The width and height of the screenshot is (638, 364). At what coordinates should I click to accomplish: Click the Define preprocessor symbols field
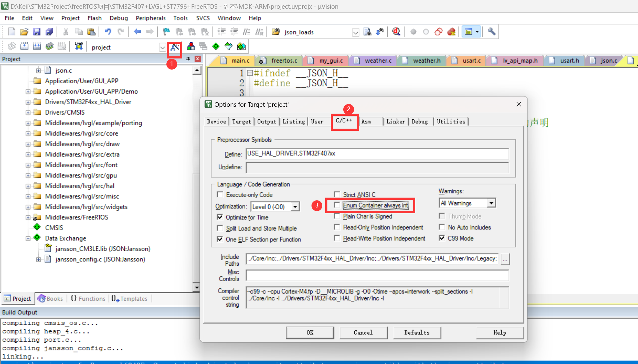coord(377,154)
